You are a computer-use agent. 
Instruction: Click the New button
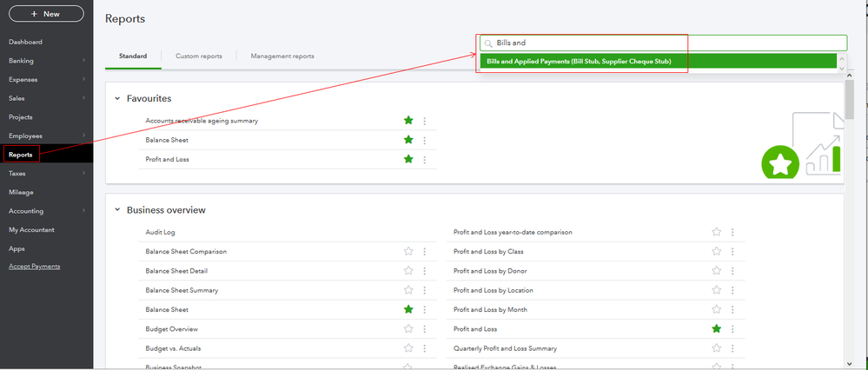[x=47, y=14]
